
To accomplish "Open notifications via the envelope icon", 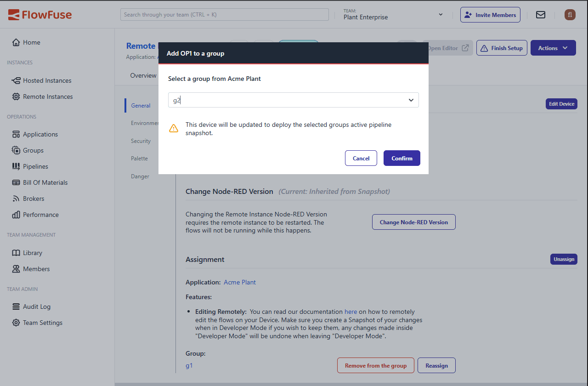I will pos(541,14).
